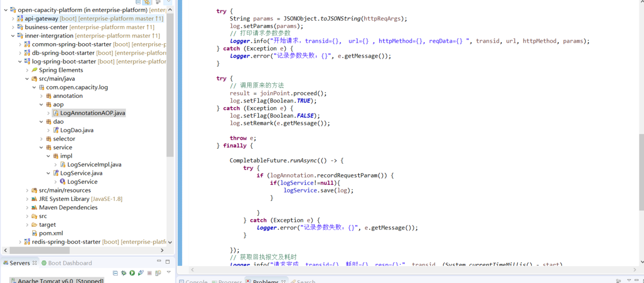This screenshot has width=644, height=283.
Task: Start the Tomcat server in debug mode
Action: pos(124,273)
